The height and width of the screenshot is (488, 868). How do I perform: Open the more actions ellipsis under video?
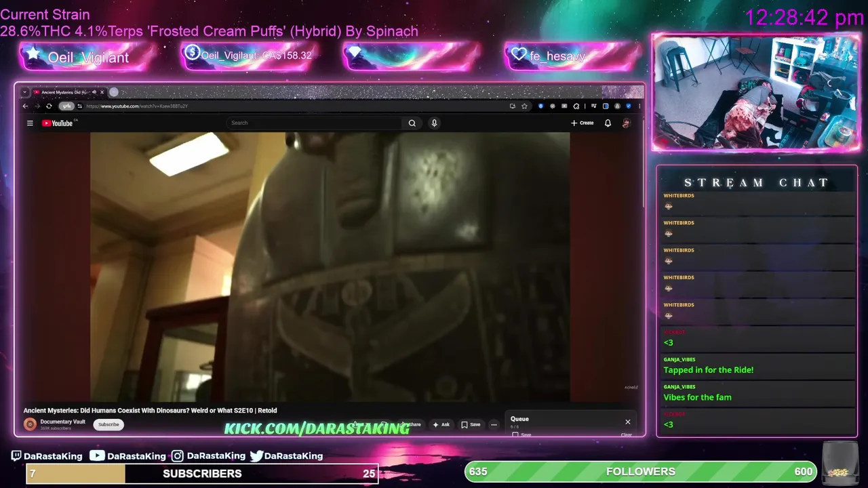click(x=494, y=424)
